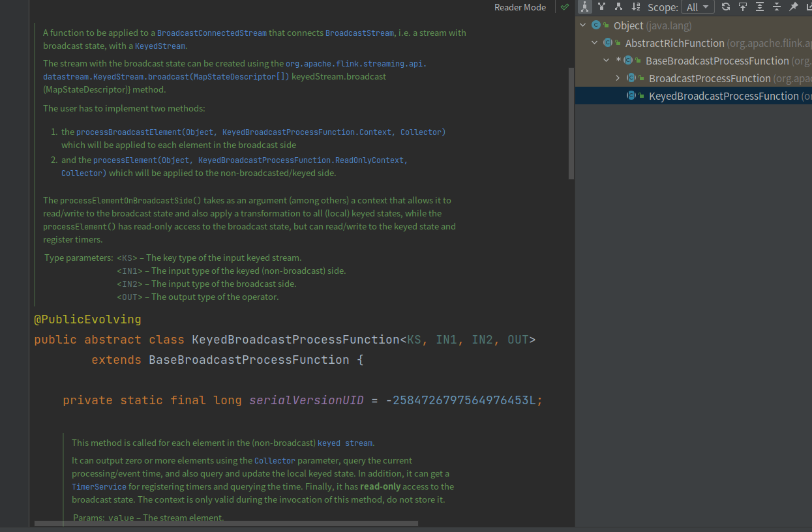Click the public lock icon beside AbstractRichFunction
The width and height of the screenshot is (812, 532).
pos(618,44)
